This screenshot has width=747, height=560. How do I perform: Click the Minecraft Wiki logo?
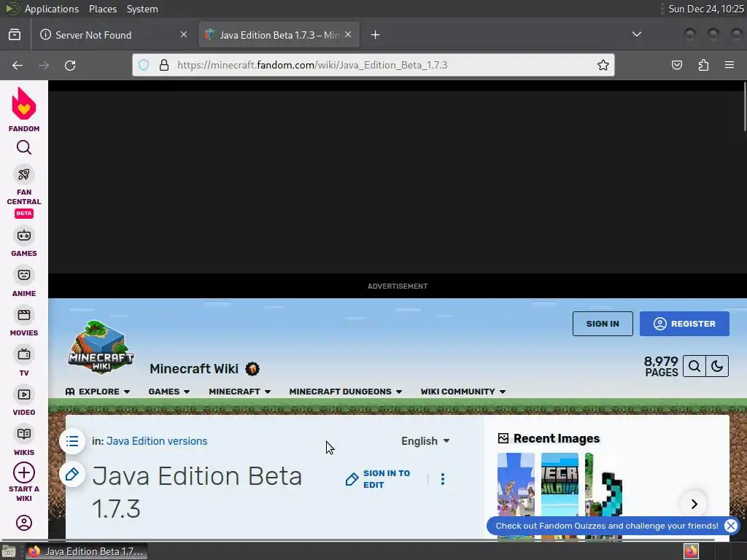click(x=101, y=347)
